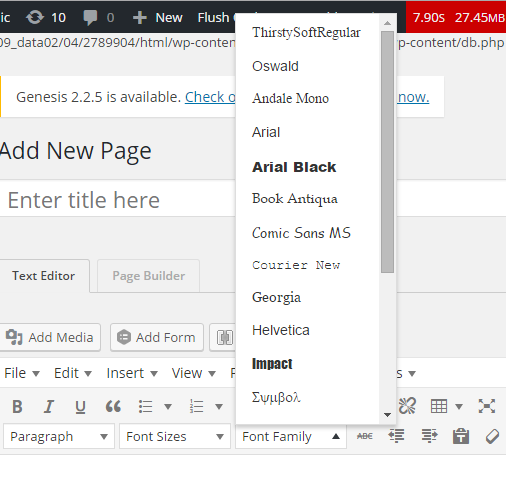Click the Remove link icon

pos(407,406)
